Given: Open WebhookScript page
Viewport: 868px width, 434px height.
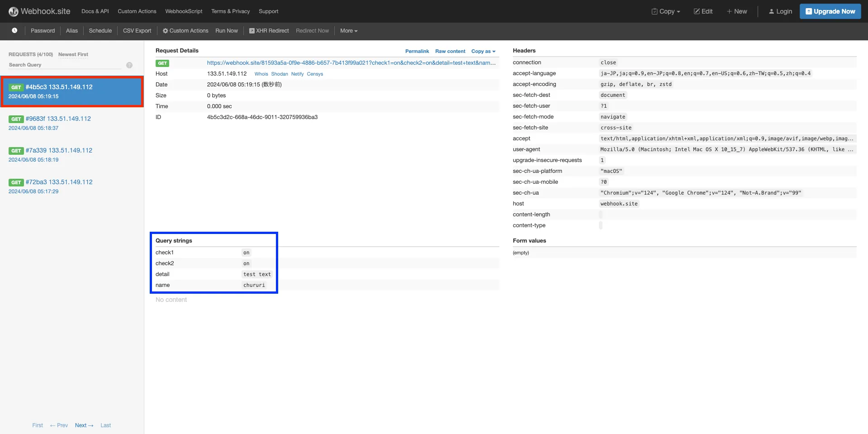Looking at the screenshot, I should pyautogui.click(x=184, y=11).
